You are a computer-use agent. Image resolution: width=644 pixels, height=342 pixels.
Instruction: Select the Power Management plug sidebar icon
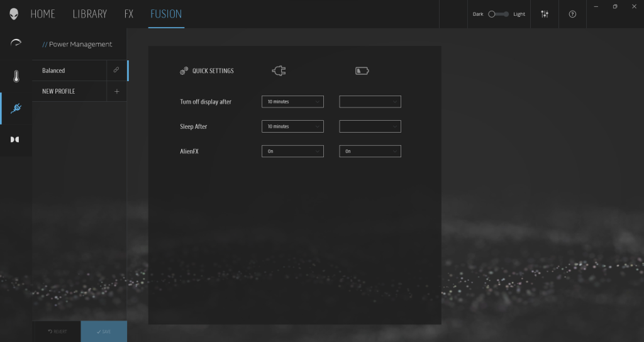point(16,108)
